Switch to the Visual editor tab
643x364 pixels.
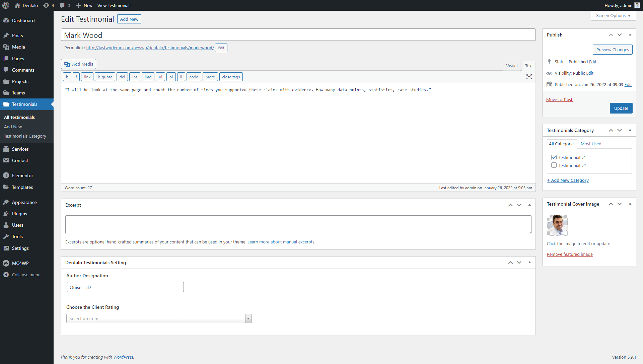511,66
